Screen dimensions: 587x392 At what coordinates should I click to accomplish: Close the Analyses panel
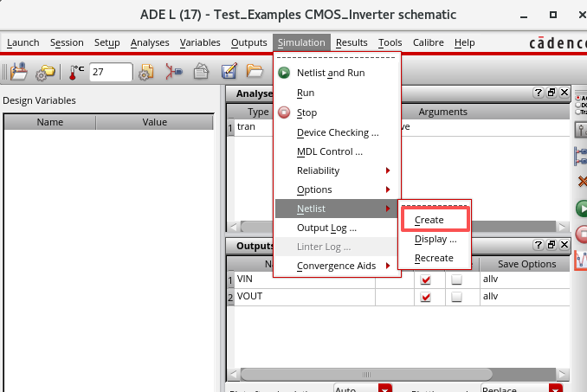(564, 93)
